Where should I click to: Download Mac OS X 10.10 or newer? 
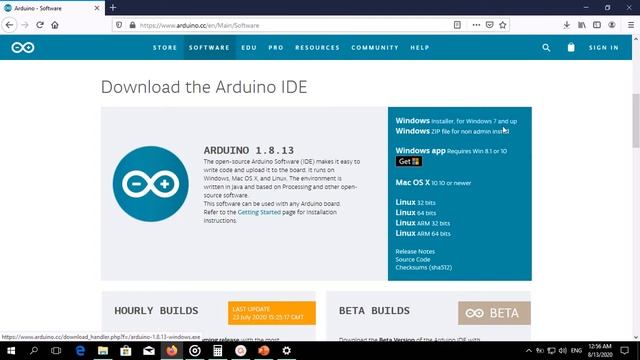(x=433, y=182)
